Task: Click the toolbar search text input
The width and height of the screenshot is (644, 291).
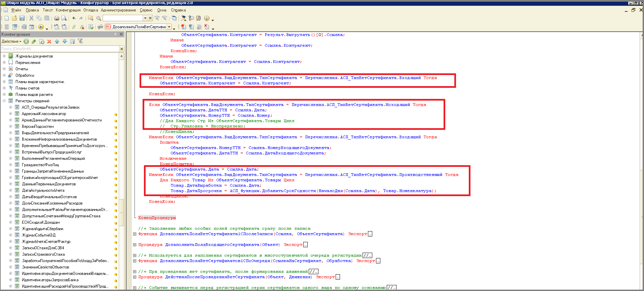Action: (x=123, y=18)
